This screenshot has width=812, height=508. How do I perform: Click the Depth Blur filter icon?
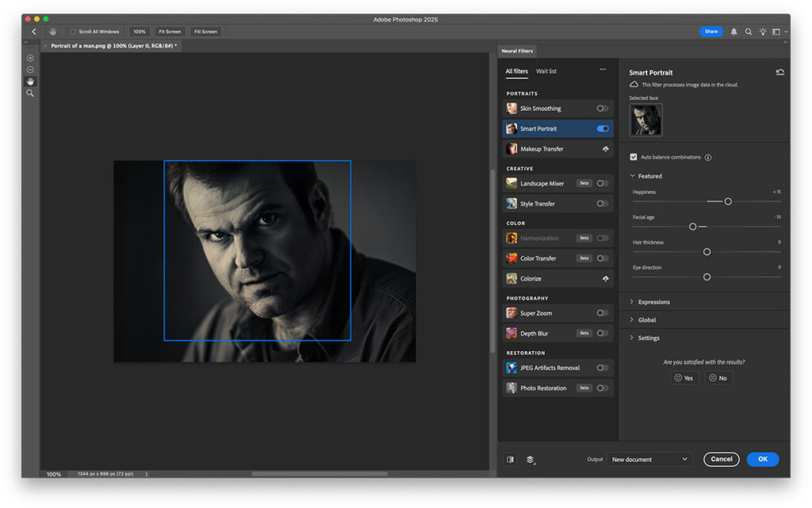(511, 333)
